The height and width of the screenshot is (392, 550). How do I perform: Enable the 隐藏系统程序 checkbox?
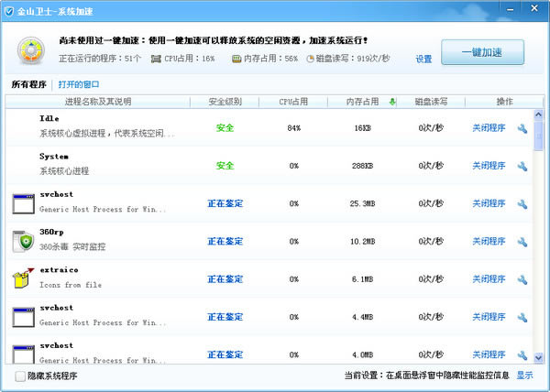(20, 376)
